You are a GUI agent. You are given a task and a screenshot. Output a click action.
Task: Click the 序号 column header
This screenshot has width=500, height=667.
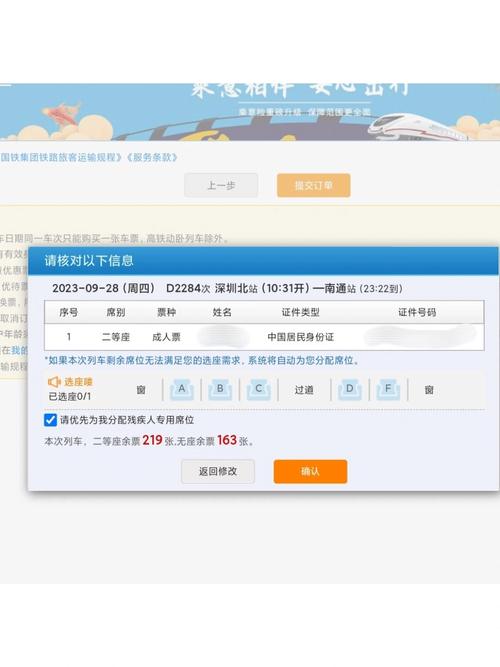[69, 312]
